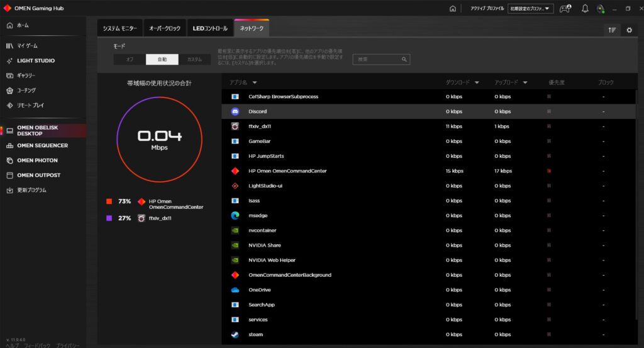Click the フィードバック link at the bottom
This screenshot has height=348, width=644.
point(37,345)
